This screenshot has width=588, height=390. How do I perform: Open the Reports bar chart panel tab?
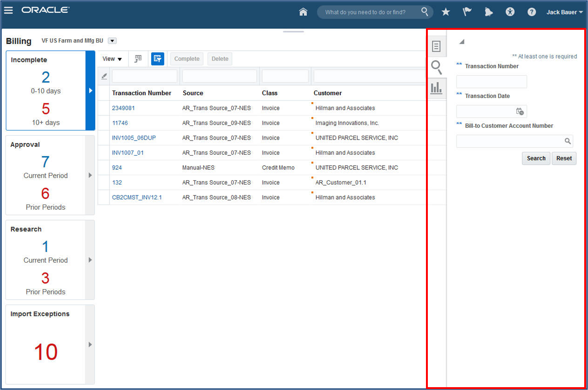click(436, 88)
